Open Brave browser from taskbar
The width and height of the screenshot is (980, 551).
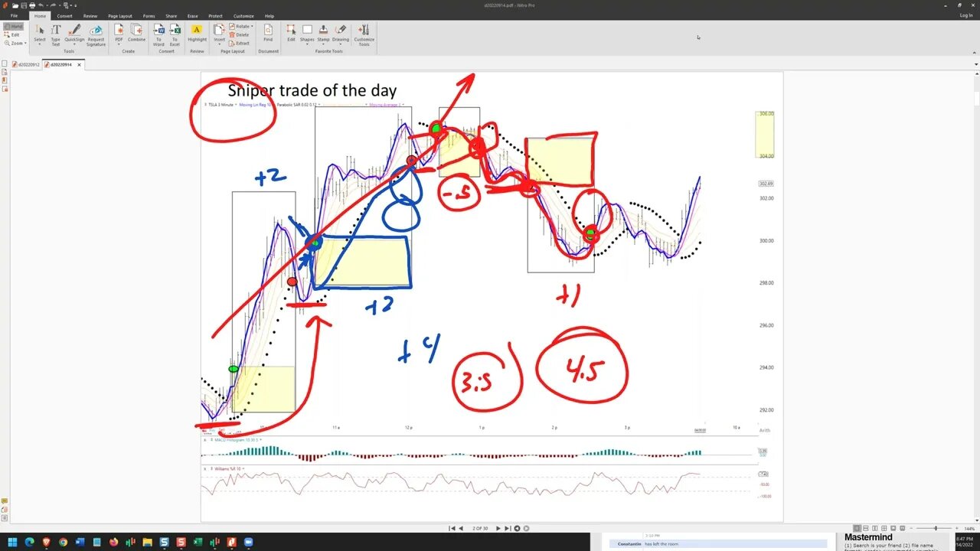[x=46, y=542]
